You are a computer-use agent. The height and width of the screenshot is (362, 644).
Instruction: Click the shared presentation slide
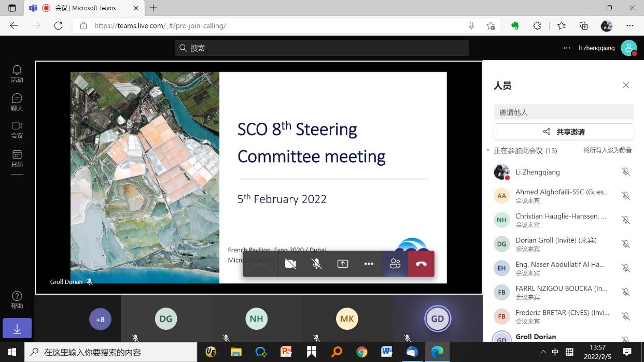pyautogui.click(x=259, y=178)
